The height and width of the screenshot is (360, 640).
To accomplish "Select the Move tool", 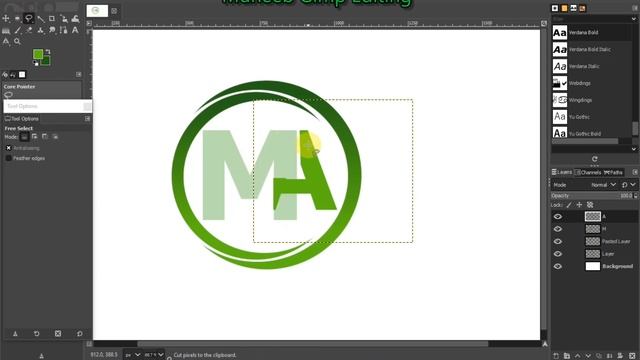I will point(6,18).
